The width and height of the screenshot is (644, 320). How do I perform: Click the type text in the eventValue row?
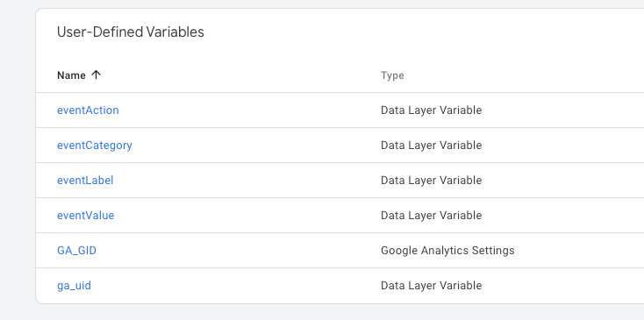tap(432, 216)
